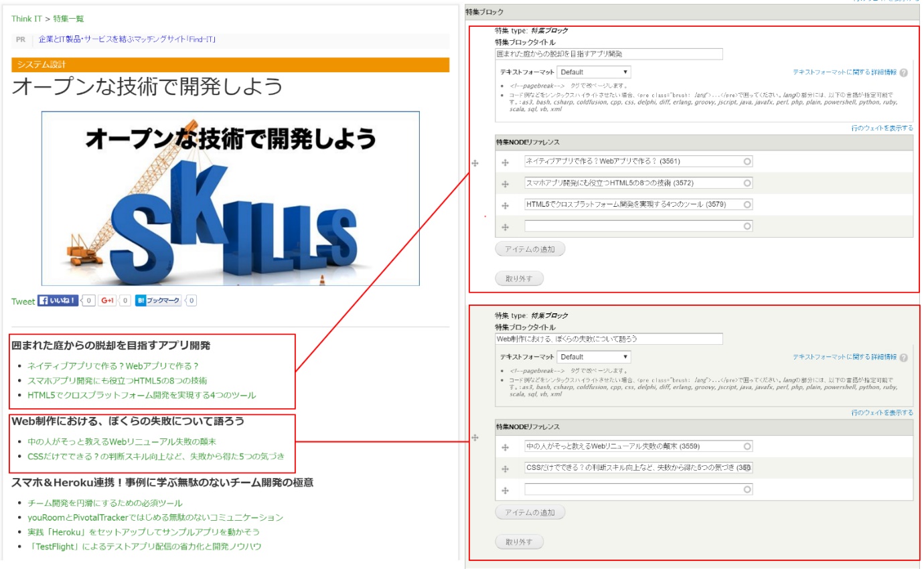The height and width of the screenshot is (569, 924).
Task: Click the 囲まれた庭 block title input field
Action: pyautogui.click(x=608, y=54)
